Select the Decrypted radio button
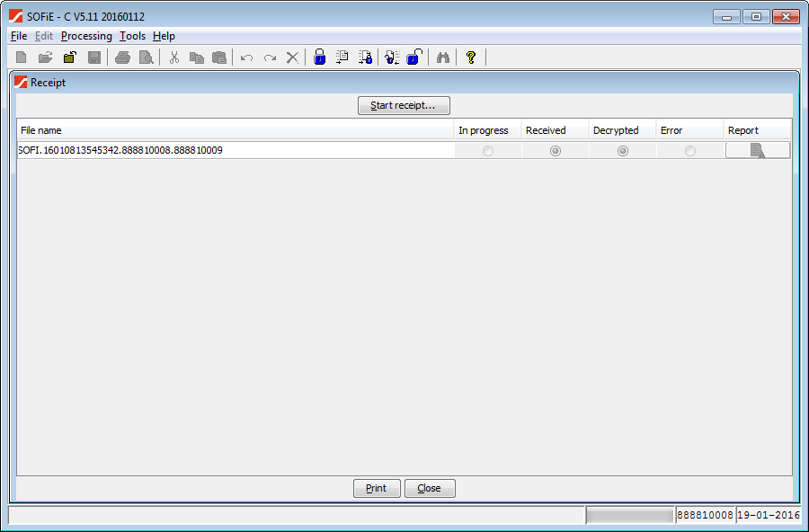The width and height of the screenshot is (809, 532). pyautogui.click(x=623, y=151)
